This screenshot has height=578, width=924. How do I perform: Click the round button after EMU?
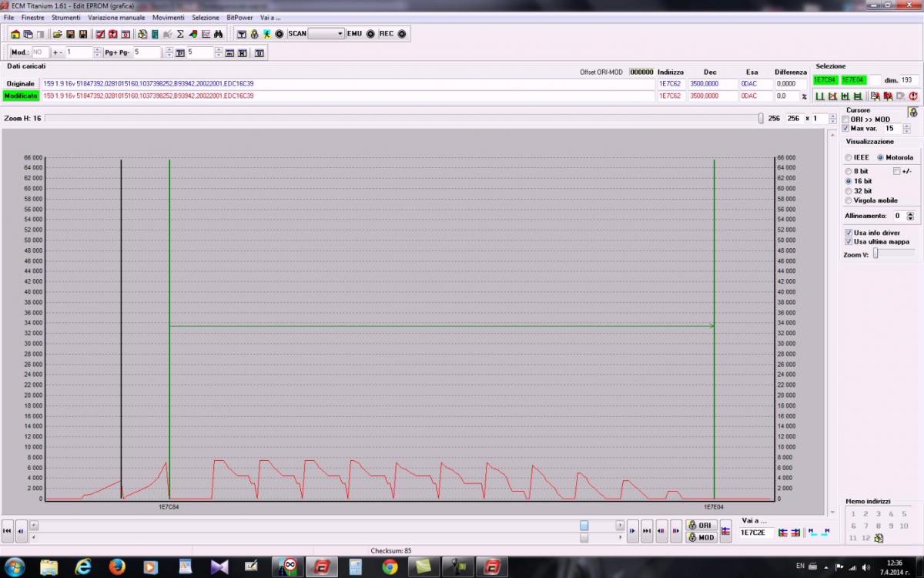(370, 34)
